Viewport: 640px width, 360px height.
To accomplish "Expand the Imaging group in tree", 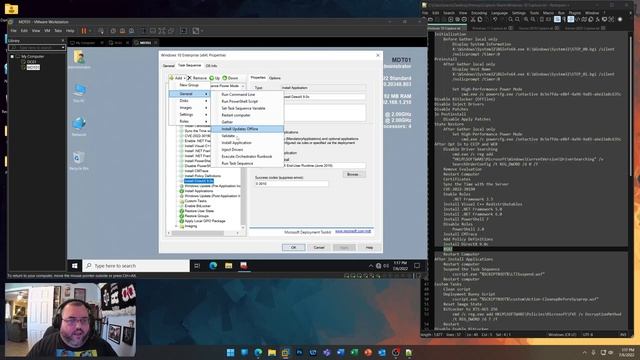I will (x=176, y=226).
